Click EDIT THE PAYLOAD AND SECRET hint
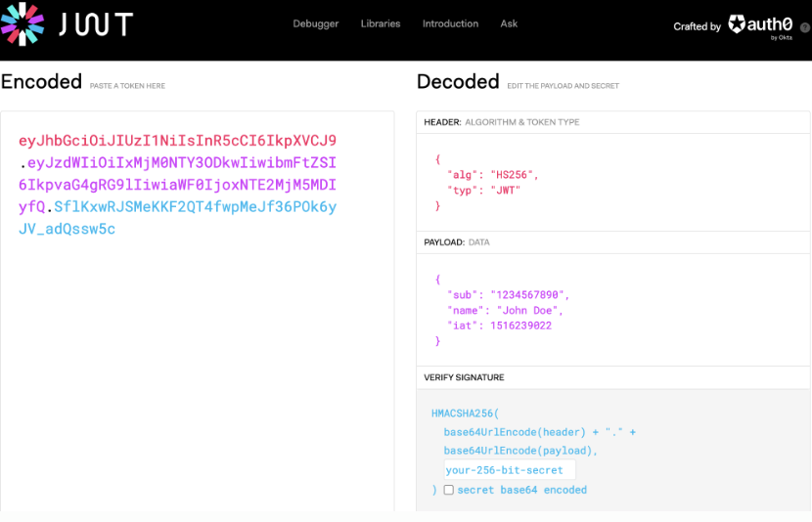The width and height of the screenshot is (812, 522). click(563, 86)
